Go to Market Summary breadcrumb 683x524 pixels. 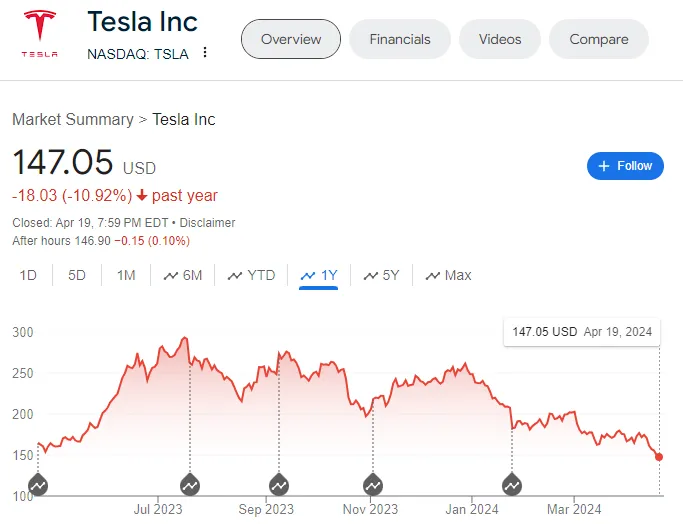tap(73, 119)
